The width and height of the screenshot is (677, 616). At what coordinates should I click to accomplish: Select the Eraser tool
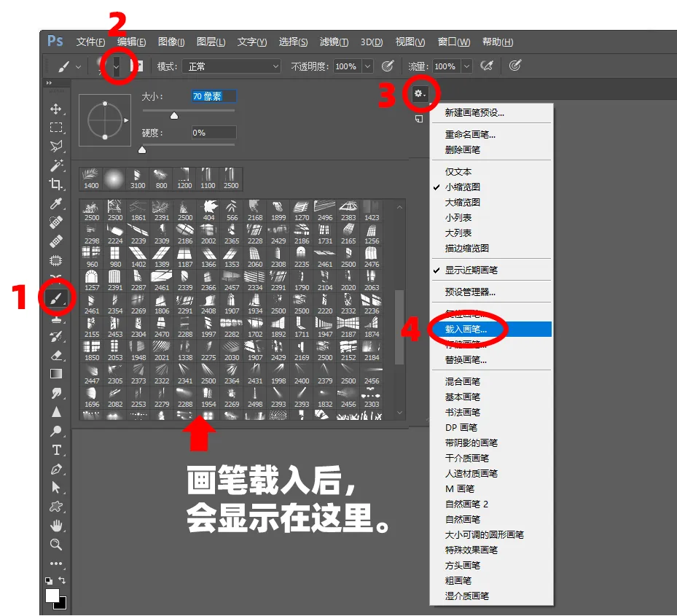point(57,354)
